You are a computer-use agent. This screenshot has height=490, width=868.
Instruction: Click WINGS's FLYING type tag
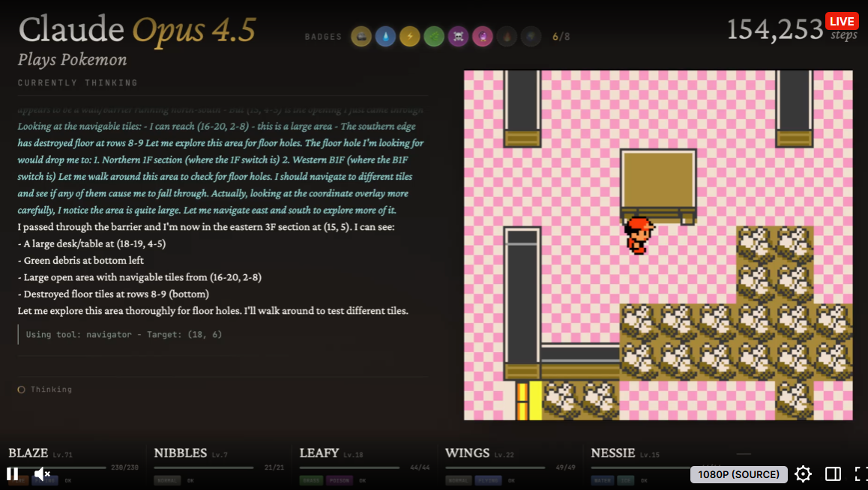[488, 480]
